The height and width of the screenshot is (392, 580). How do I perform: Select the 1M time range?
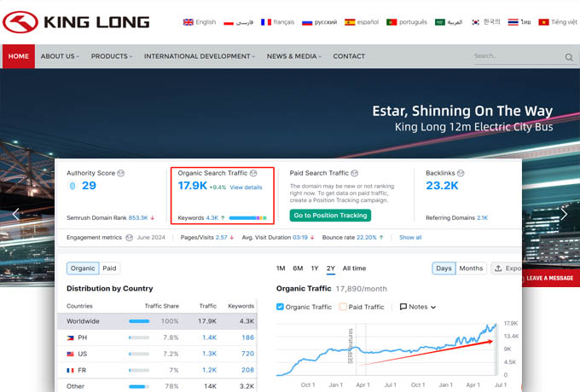(281, 268)
